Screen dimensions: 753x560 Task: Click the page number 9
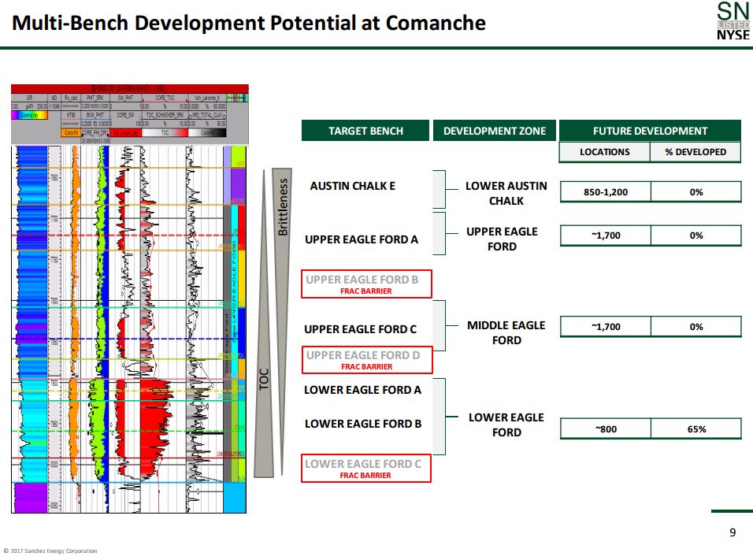point(733,533)
